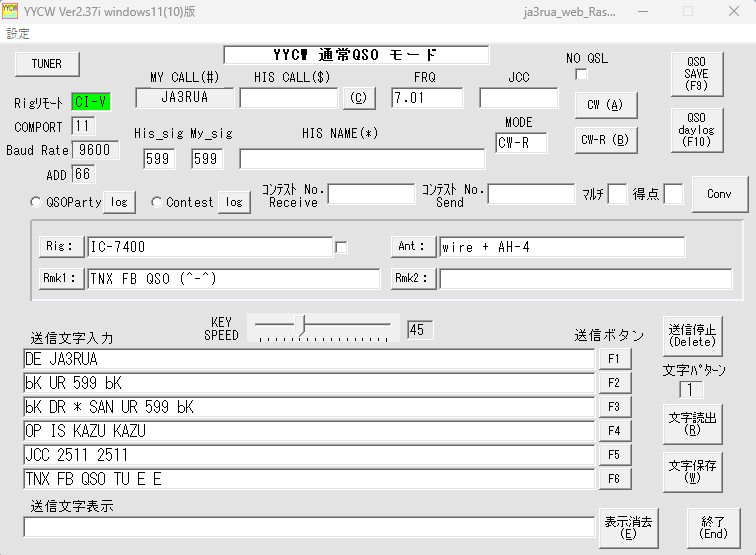Click the Conv button

coord(719,194)
